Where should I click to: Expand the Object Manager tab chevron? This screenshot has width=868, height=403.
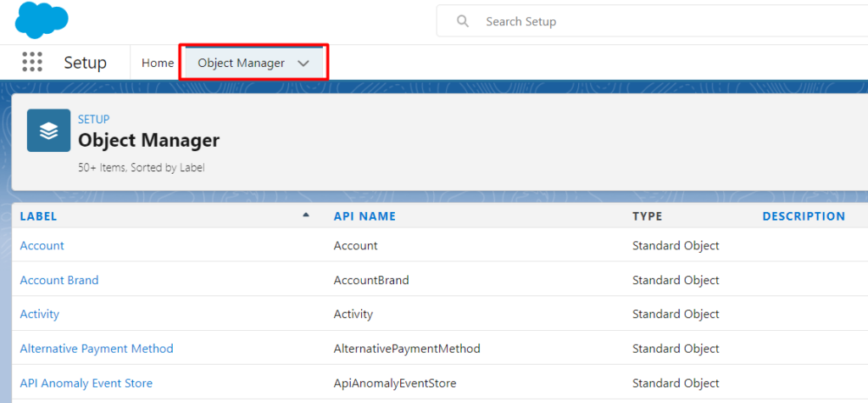pos(303,64)
